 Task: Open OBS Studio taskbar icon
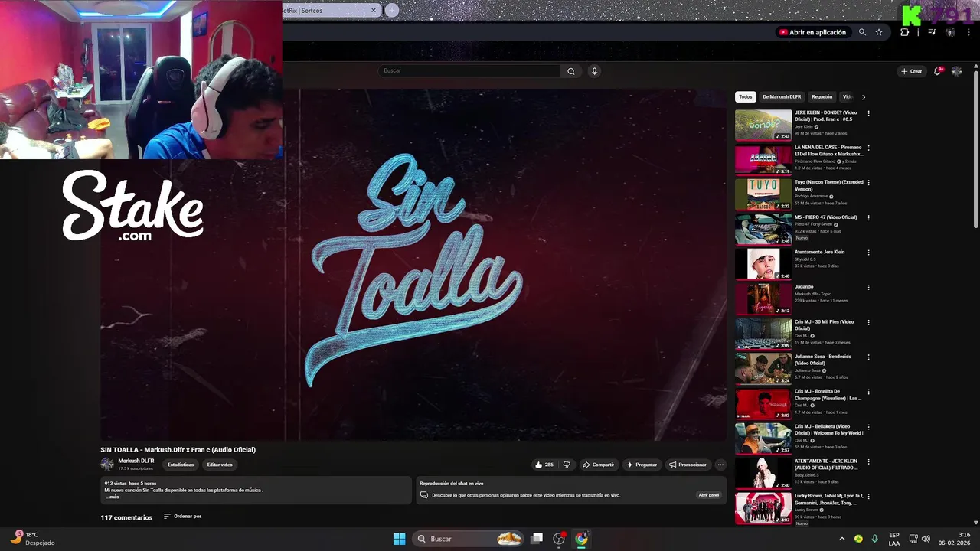(559, 539)
